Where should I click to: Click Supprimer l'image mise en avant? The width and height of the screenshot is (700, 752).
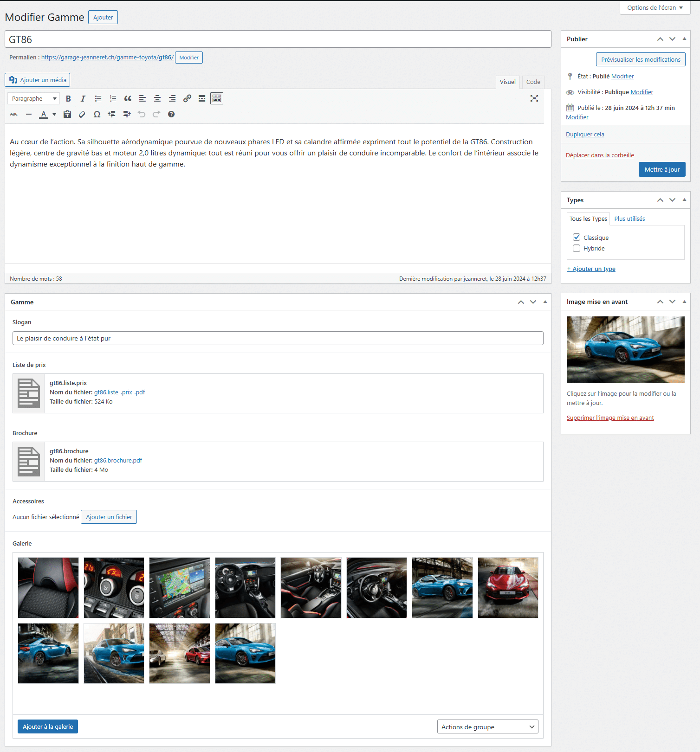(x=610, y=418)
